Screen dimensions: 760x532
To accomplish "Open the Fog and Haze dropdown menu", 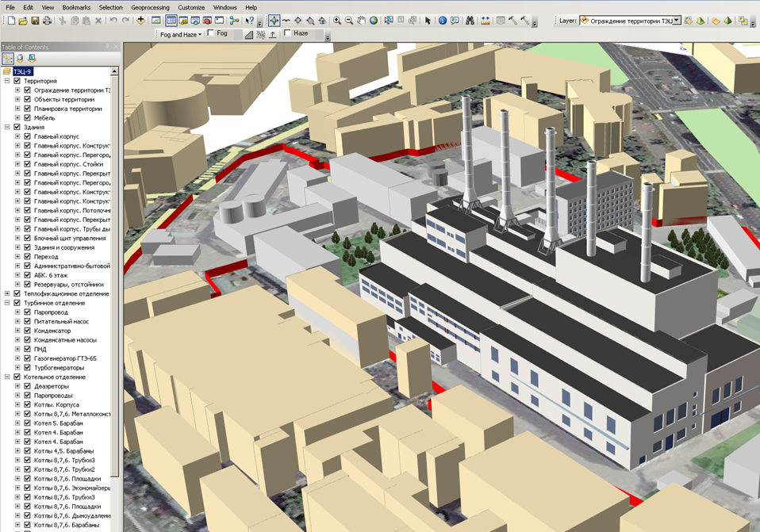I will click(x=180, y=34).
